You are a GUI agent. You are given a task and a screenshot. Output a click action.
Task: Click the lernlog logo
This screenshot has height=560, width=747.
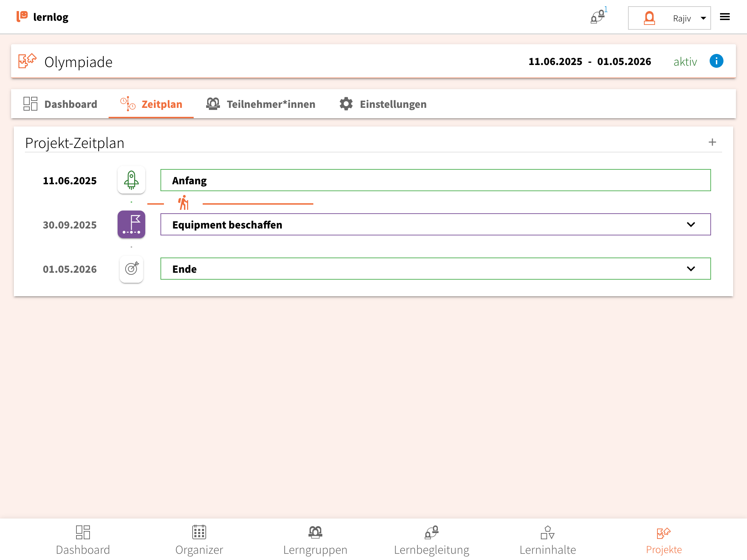[42, 17]
